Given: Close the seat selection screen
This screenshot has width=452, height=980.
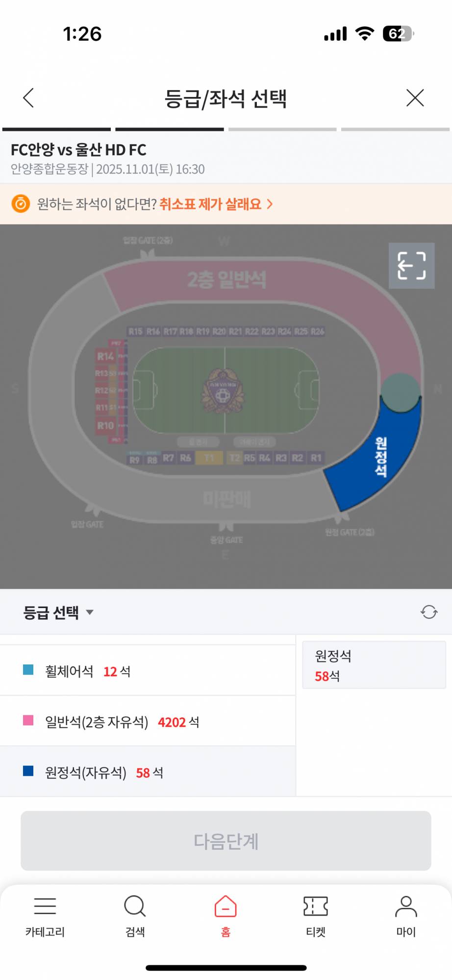Looking at the screenshot, I should tap(415, 98).
